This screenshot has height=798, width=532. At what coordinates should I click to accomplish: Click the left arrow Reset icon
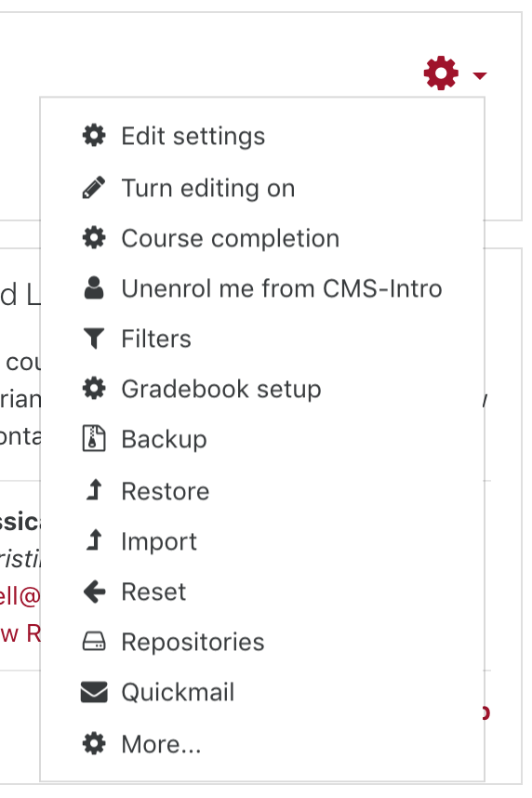[x=94, y=592]
